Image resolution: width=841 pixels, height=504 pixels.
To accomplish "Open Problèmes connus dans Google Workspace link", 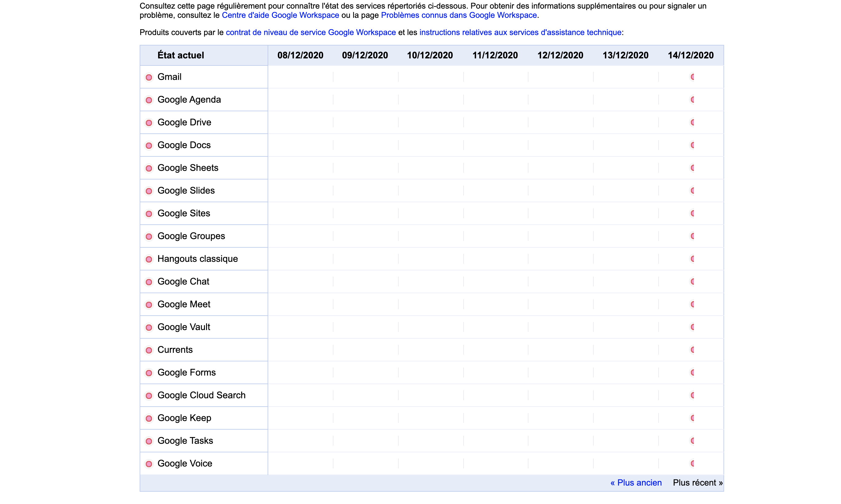I will 459,15.
